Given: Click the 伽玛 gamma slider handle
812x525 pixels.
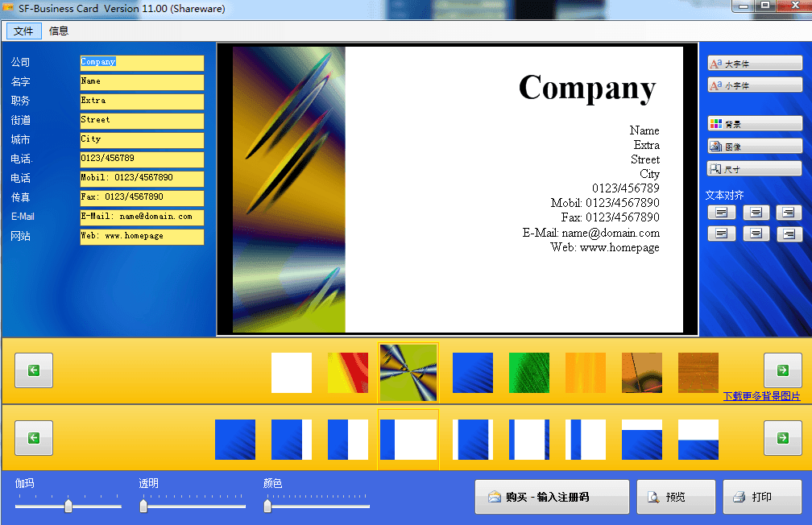Looking at the screenshot, I should [x=68, y=506].
